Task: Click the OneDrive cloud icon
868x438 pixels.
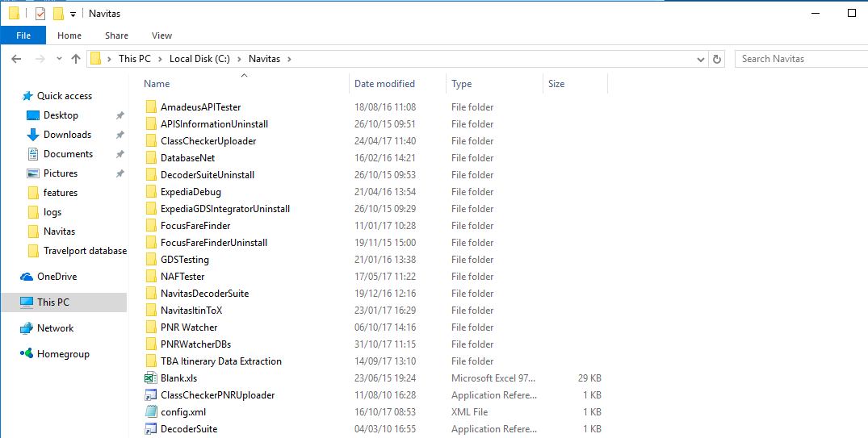Action: click(26, 277)
